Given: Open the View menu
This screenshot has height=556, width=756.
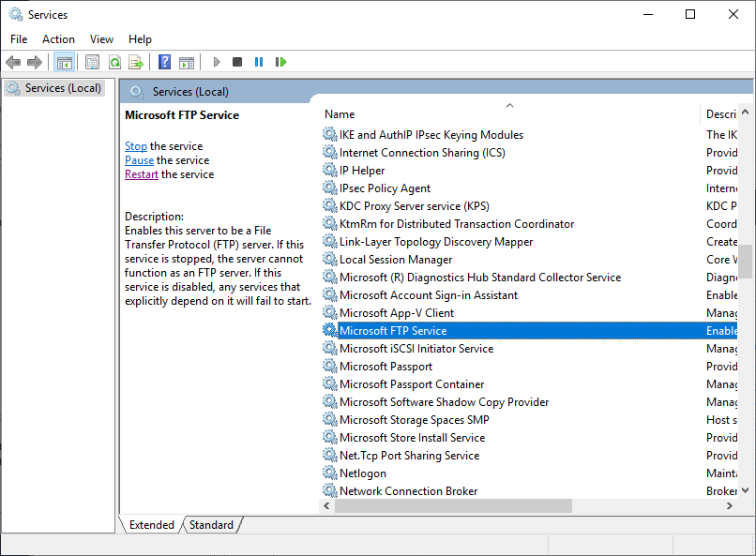Looking at the screenshot, I should coord(101,39).
